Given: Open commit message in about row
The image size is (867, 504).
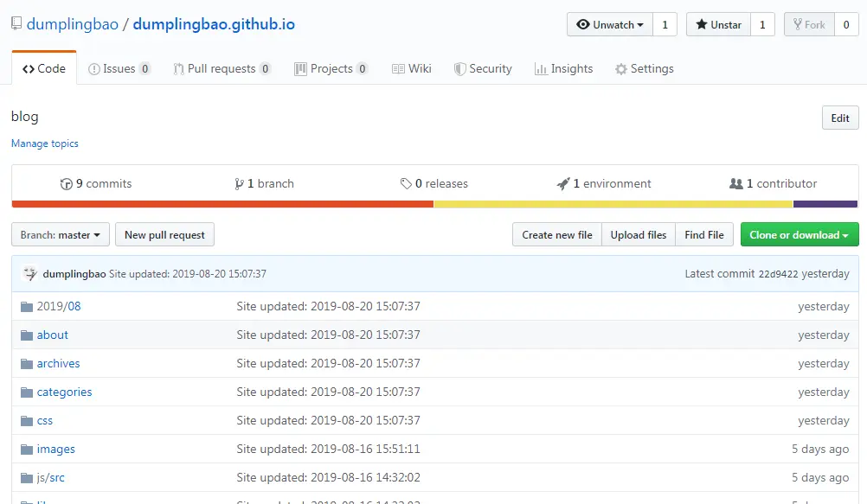Looking at the screenshot, I should coord(329,335).
